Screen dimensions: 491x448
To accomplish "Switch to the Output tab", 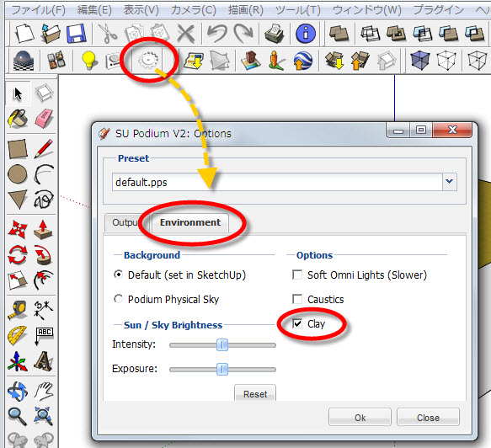I will click(125, 222).
